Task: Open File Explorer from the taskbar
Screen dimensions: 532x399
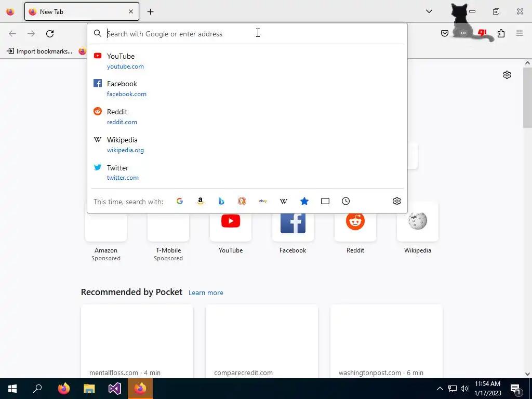Action: (x=89, y=389)
